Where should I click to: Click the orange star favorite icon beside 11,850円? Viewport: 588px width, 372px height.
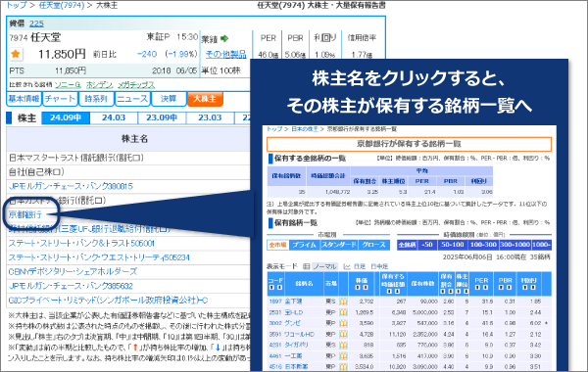point(16,54)
